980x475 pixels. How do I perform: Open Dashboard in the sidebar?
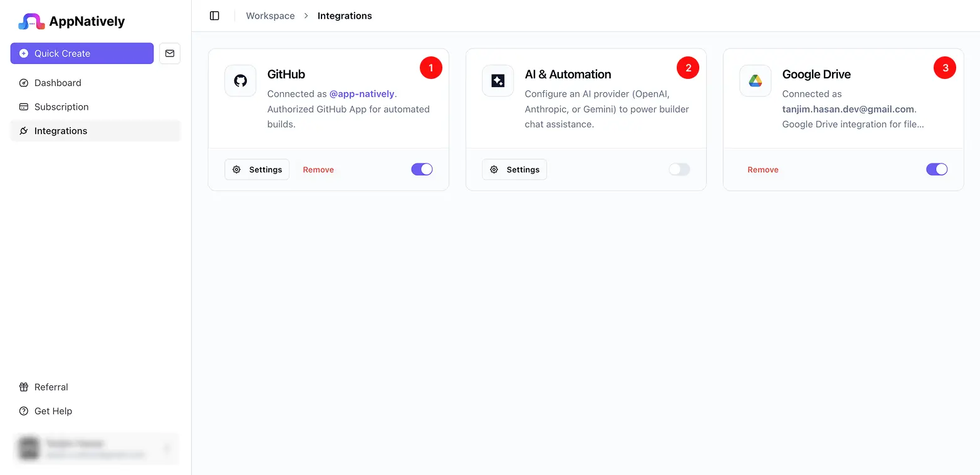coord(95,83)
